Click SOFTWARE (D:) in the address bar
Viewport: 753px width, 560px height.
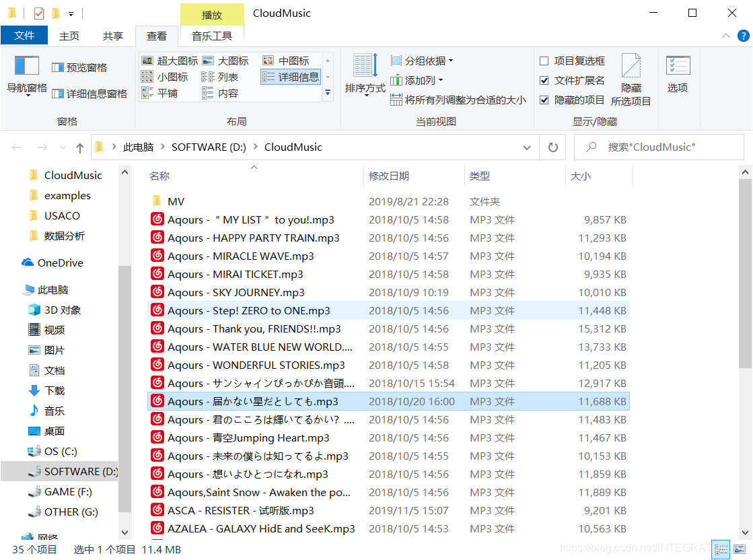(x=209, y=147)
